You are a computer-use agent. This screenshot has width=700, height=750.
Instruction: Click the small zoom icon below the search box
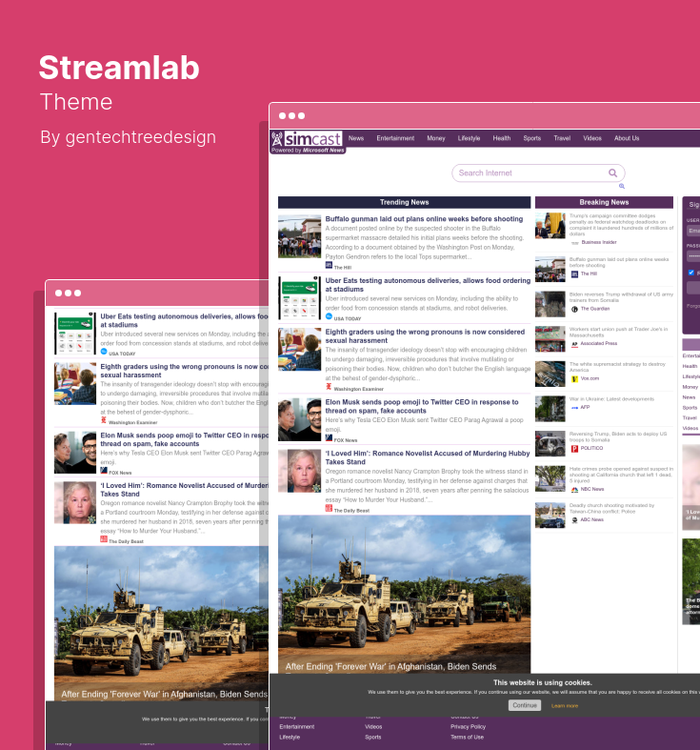click(622, 186)
